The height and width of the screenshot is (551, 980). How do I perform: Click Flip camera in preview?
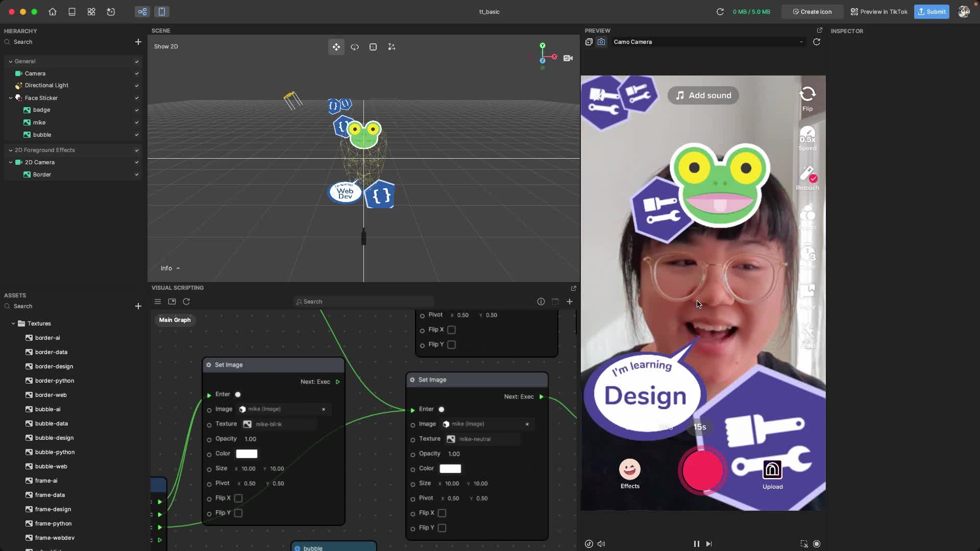807,98
